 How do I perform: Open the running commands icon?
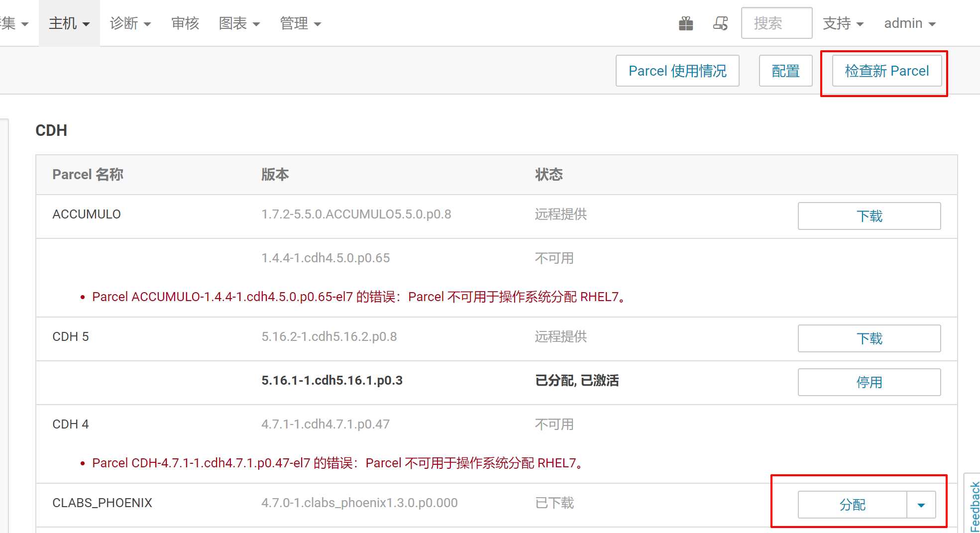point(720,23)
